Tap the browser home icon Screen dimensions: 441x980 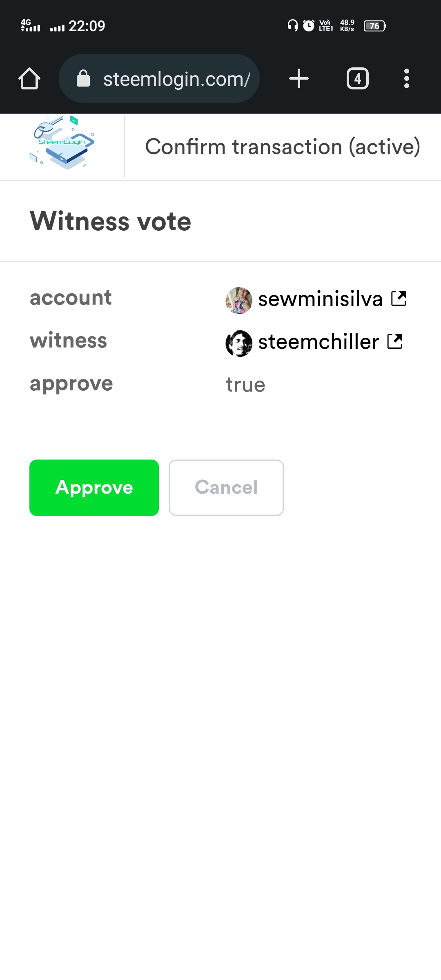(29, 78)
